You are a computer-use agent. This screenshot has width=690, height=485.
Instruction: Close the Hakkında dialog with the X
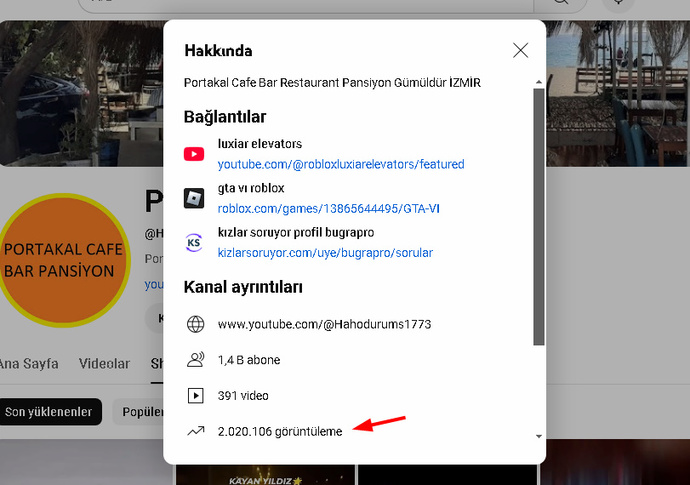pos(521,50)
